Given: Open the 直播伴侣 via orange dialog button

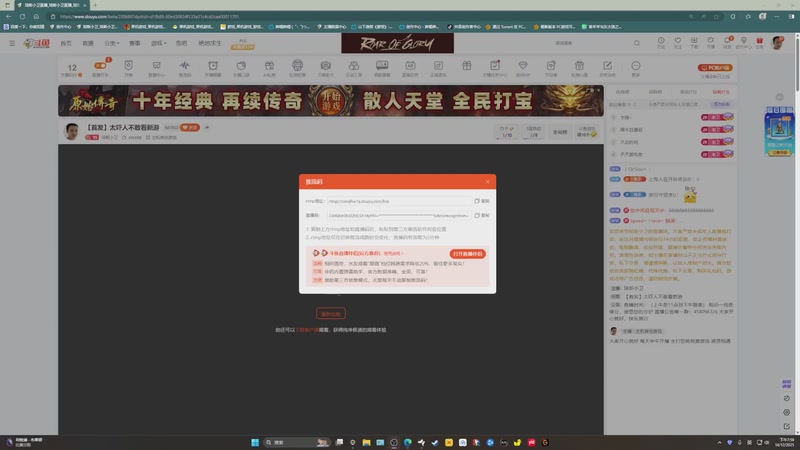Looking at the screenshot, I should (467, 254).
